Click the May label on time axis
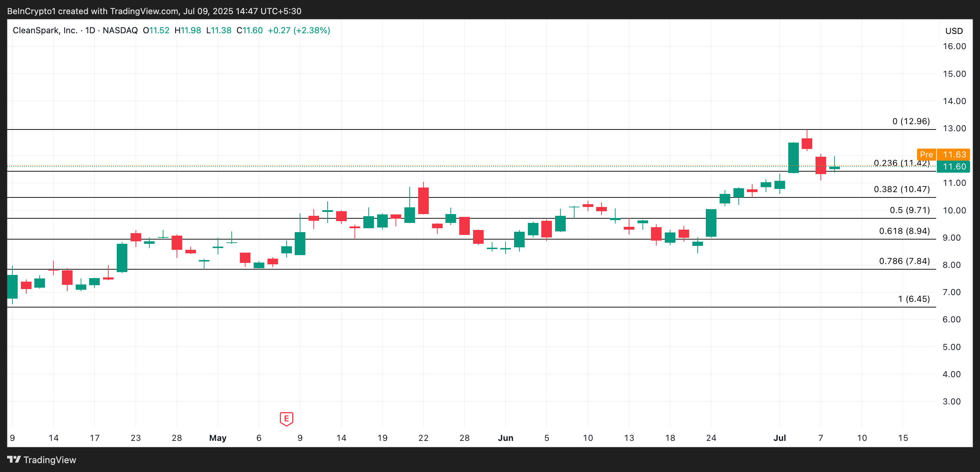Viewport: 980px width, 472px height. [x=218, y=438]
